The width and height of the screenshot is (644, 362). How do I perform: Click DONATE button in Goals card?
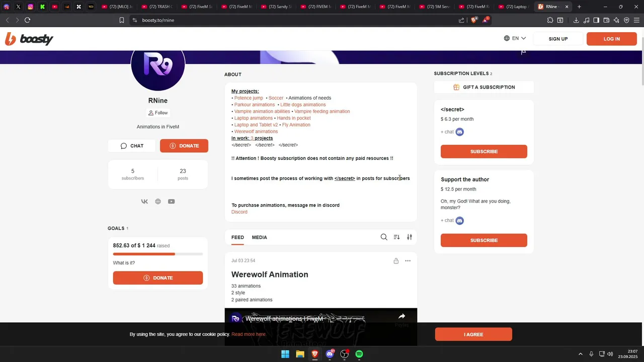158,278
